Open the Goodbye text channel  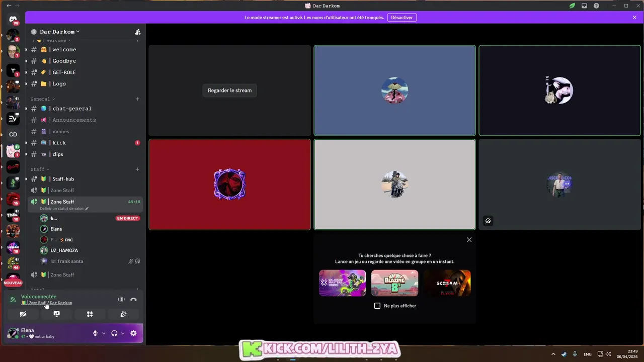click(85, 61)
